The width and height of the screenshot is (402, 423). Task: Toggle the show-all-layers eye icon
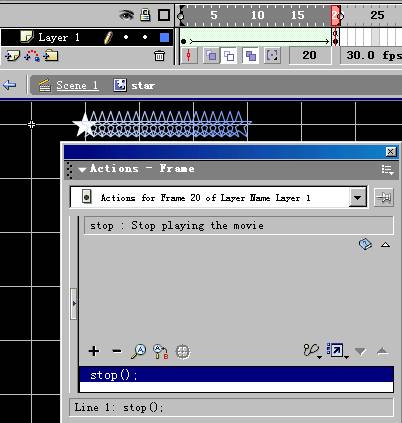127,15
